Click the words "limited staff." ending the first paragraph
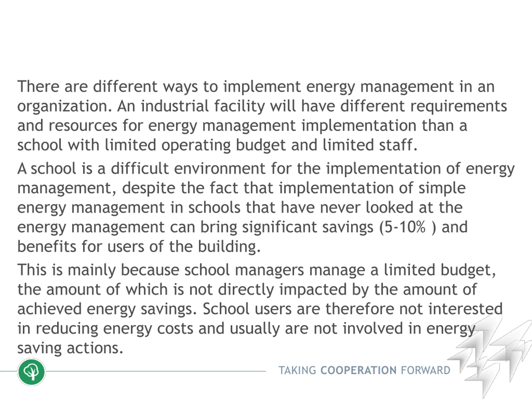The height and width of the screenshot is (399, 532). [x=370, y=145]
